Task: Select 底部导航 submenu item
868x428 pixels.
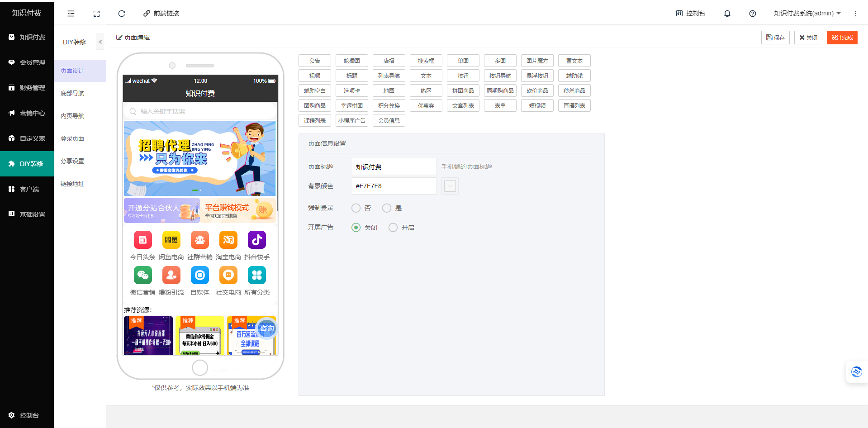Action: pos(80,93)
